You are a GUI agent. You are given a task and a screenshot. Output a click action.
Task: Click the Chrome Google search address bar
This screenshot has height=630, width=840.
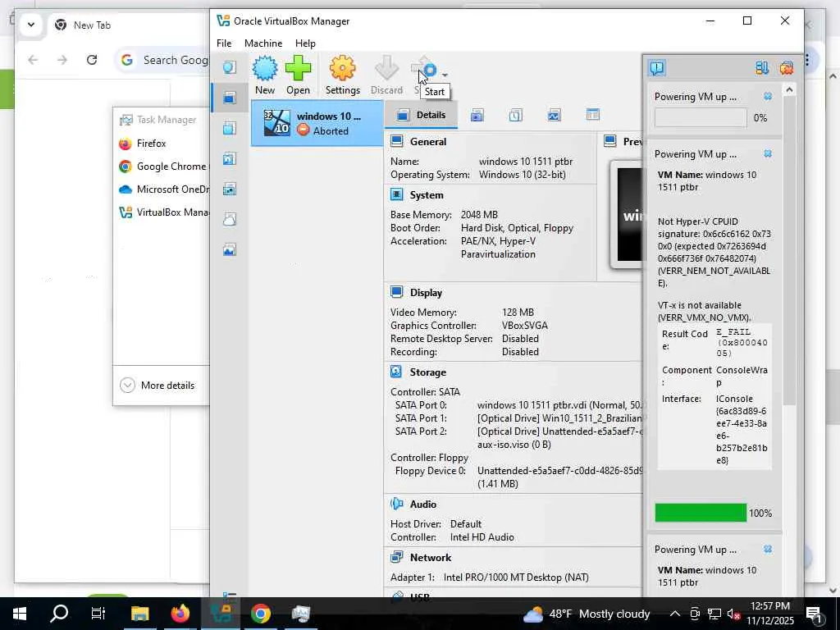click(x=162, y=60)
